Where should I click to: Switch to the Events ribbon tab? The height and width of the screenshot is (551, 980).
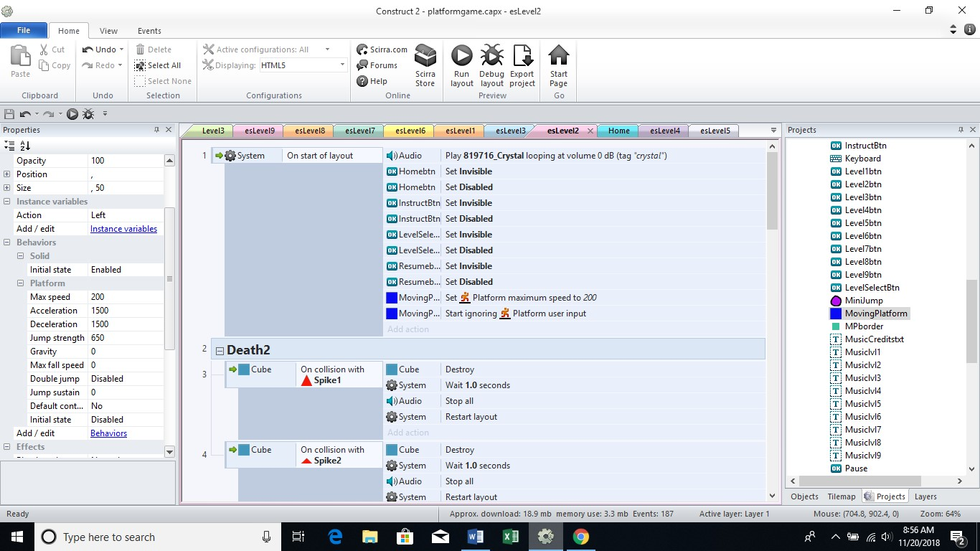coord(149,31)
